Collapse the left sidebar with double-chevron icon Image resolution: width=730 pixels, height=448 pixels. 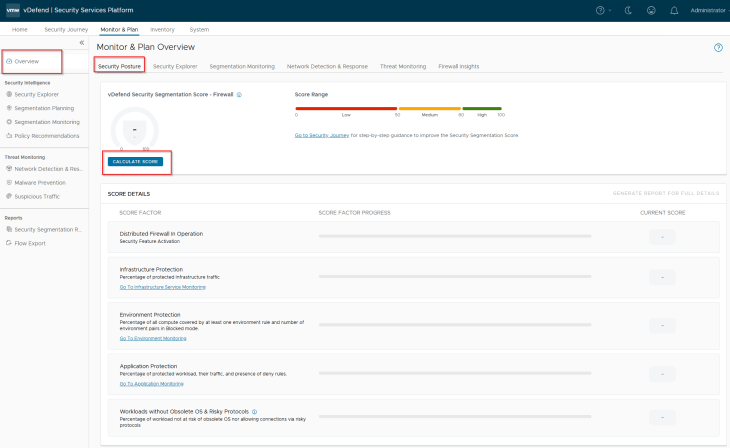point(81,43)
